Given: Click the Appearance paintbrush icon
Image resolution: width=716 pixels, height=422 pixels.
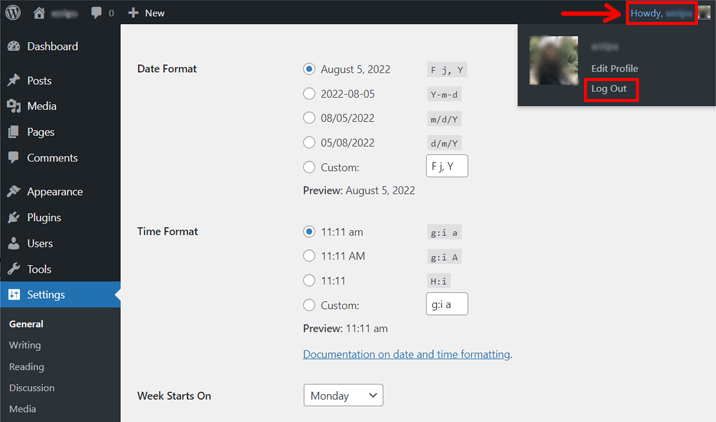Looking at the screenshot, I should pos(14,191).
